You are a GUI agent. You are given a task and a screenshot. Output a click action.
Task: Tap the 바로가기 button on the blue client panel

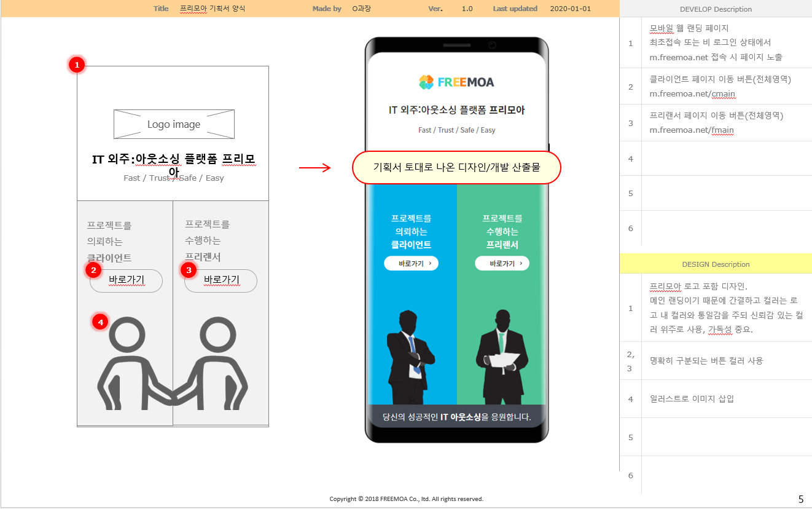(411, 263)
